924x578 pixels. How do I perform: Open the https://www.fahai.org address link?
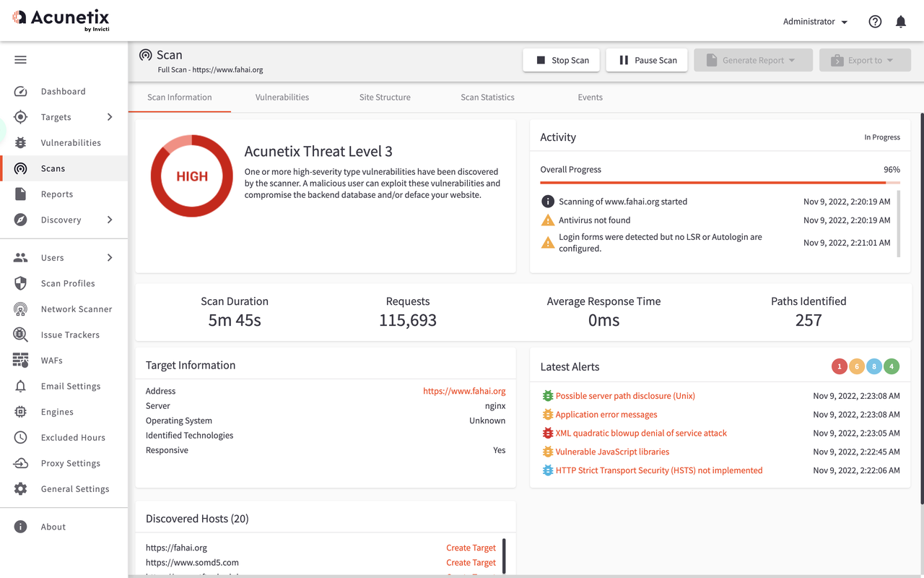pos(464,391)
